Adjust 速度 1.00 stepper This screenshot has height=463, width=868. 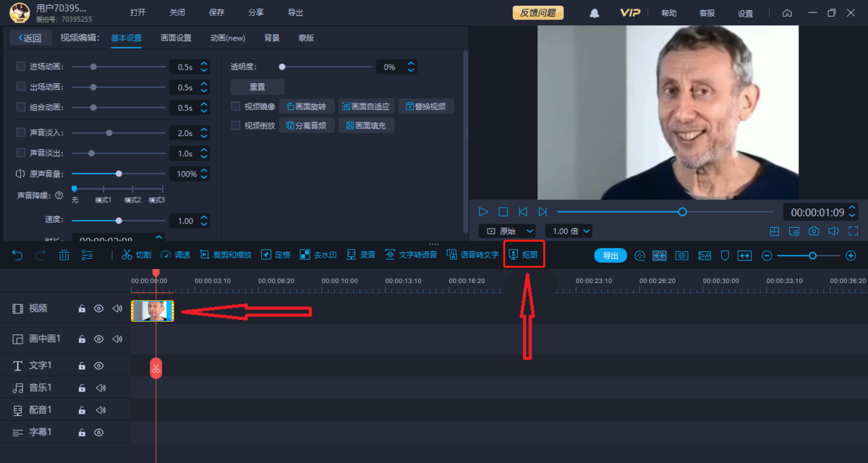pos(204,221)
